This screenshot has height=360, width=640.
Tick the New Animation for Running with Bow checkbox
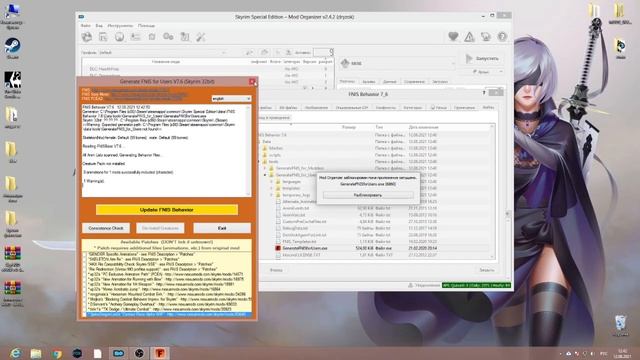coord(84,279)
